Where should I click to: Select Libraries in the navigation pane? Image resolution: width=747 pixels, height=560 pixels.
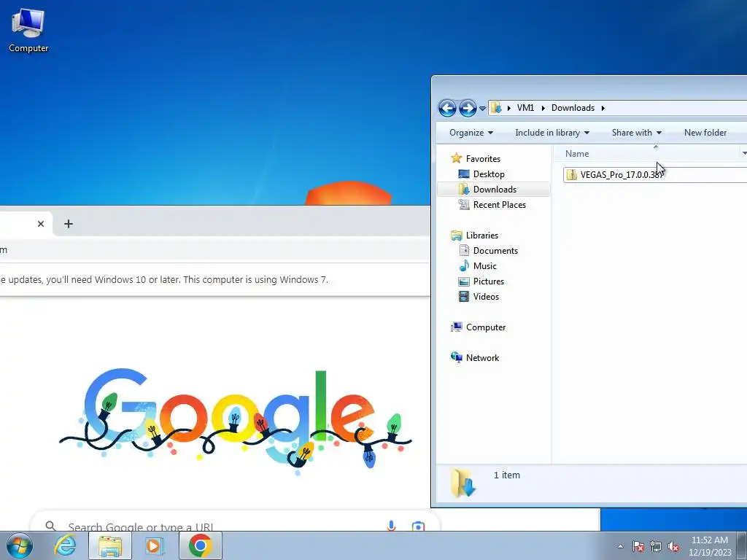coord(481,236)
